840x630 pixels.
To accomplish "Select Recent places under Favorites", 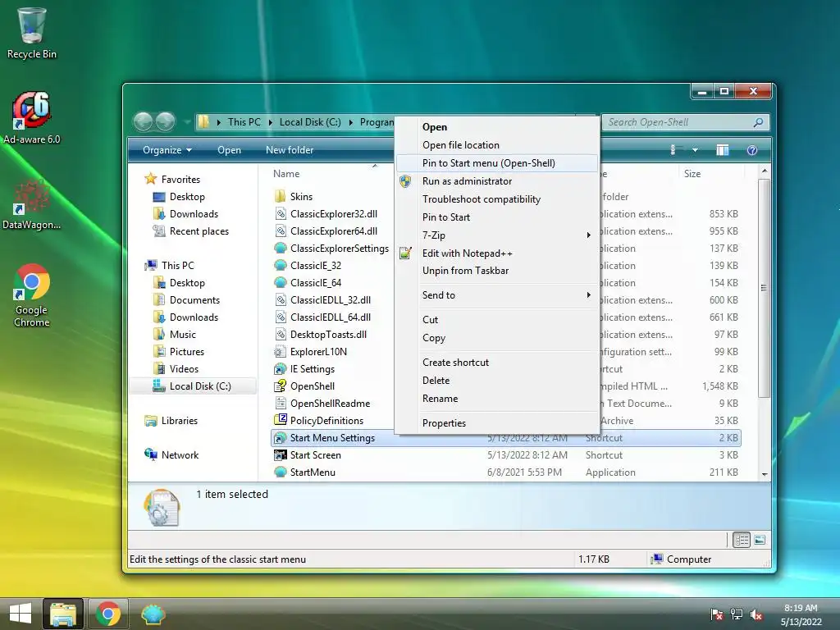I will (190, 231).
